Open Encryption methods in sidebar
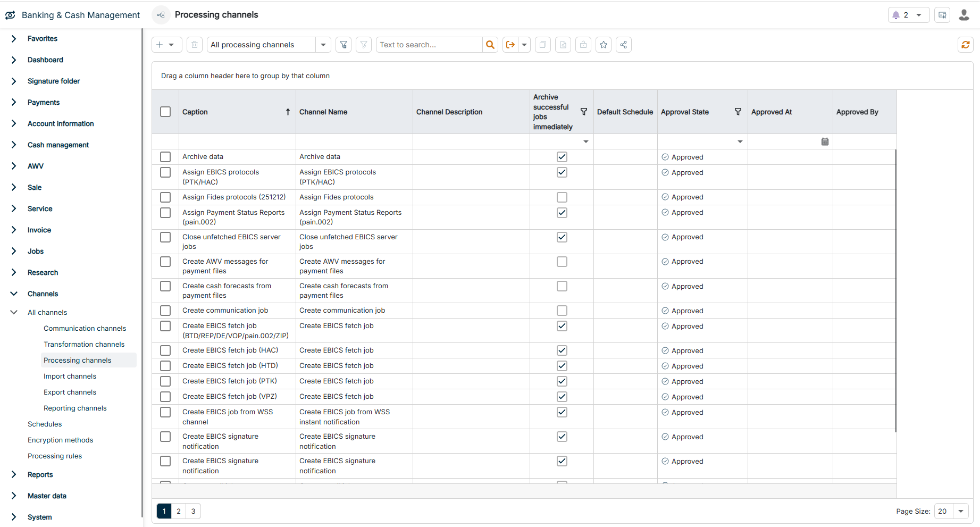Screen dimensions: 980x527 point(60,440)
